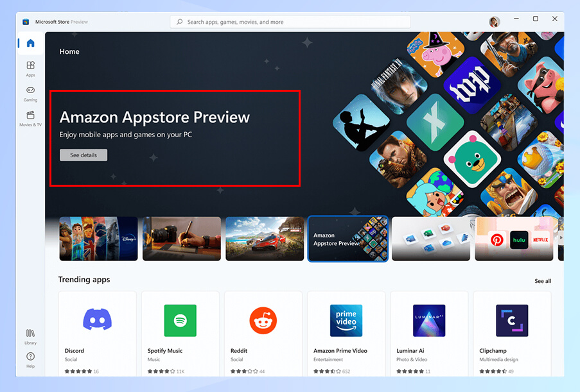This screenshot has width=580, height=392.
Task: Open the Reddit app icon
Action: click(263, 320)
